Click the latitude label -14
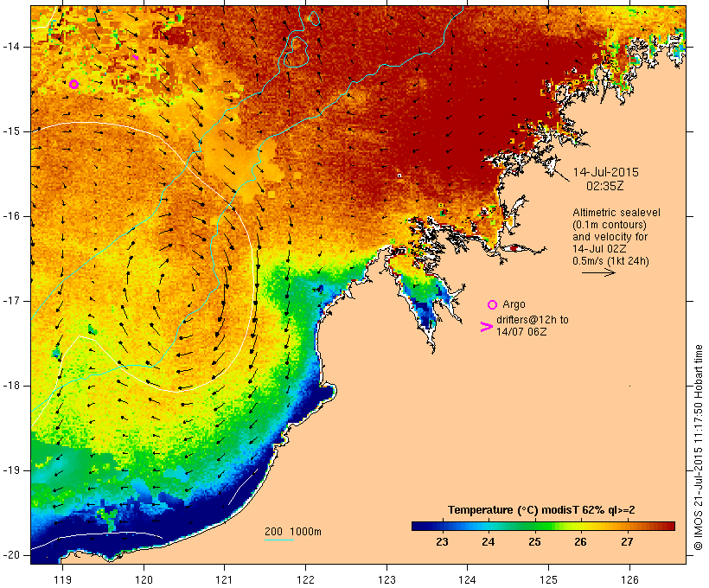Screen dimensions: 709x588 [11, 47]
